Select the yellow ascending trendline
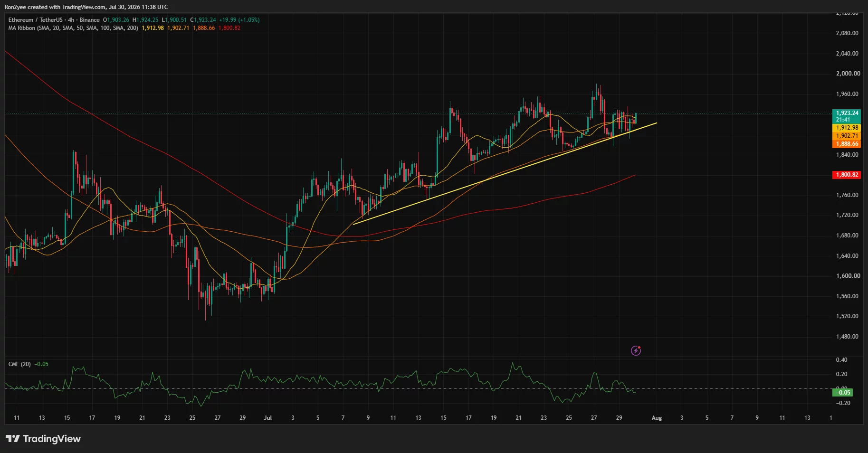 click(505, 173)
